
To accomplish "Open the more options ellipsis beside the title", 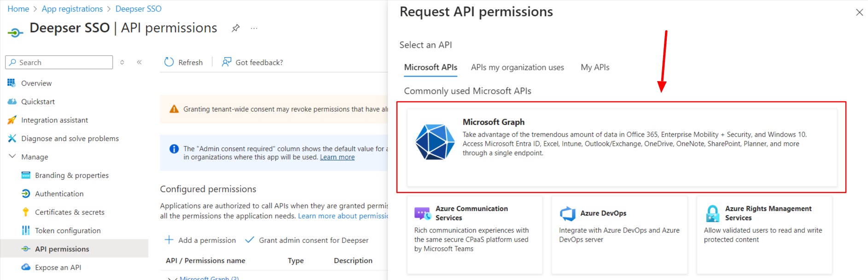I will point(254,28).
